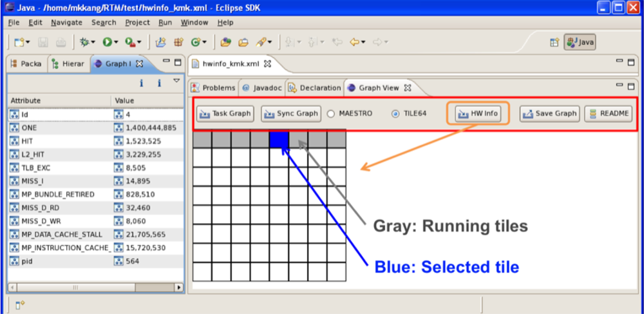Click the External Tools run icon
644x314 pixels.
130,42
